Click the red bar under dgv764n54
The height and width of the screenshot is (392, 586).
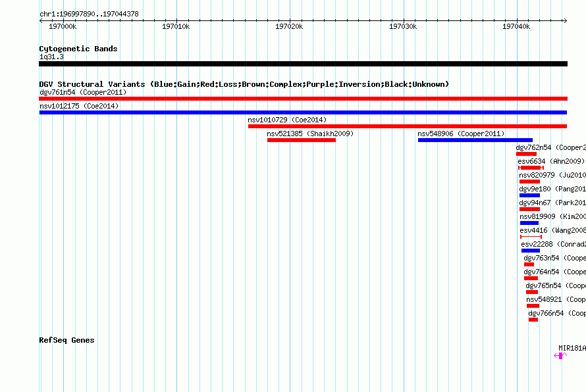point(531,278)
